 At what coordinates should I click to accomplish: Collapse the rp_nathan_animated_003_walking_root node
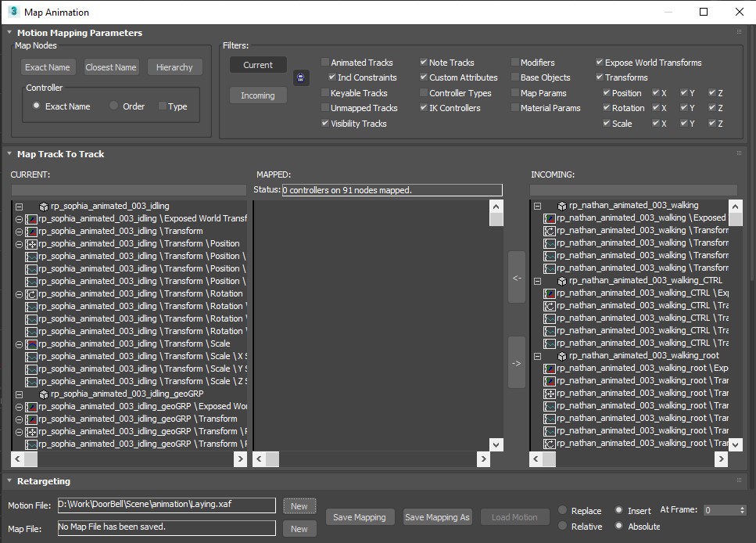tap(538, 356)
